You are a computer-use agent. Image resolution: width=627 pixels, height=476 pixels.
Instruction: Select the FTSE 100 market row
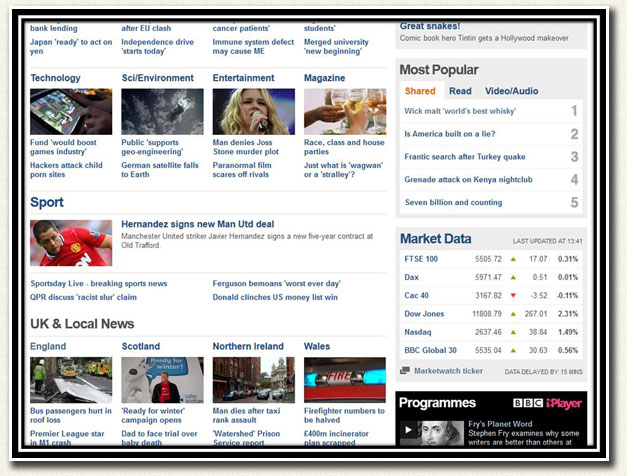491,259
